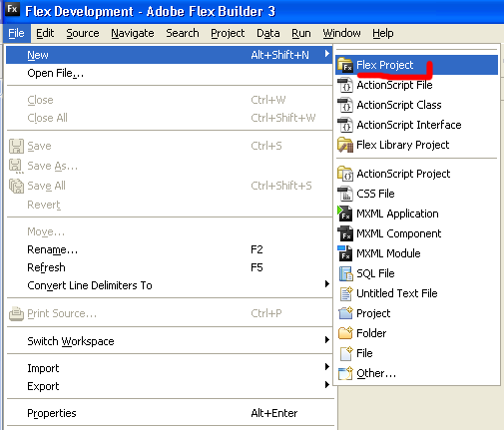
Task: Click the ActionScript Interface icon
Action: coord(345,125)
